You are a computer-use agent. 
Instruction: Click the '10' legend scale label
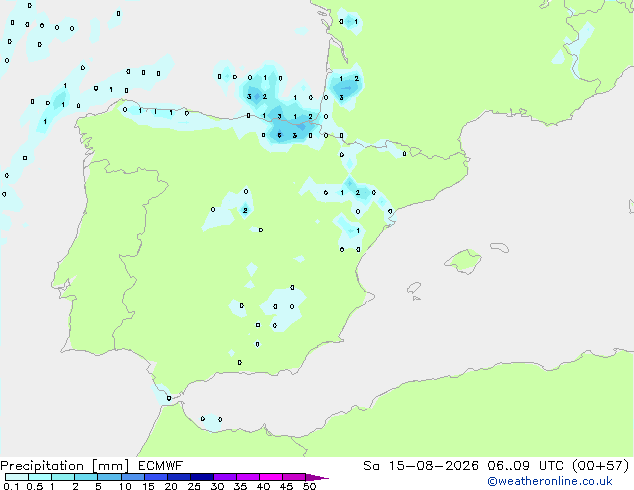(125, 486)
